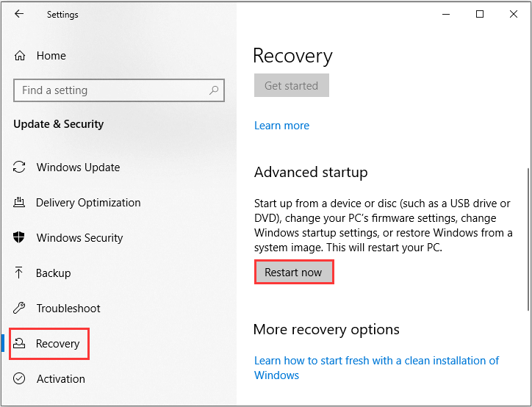Focus the Find a setting search box
This screenshot has height=407, width=532.
(110, 90)
